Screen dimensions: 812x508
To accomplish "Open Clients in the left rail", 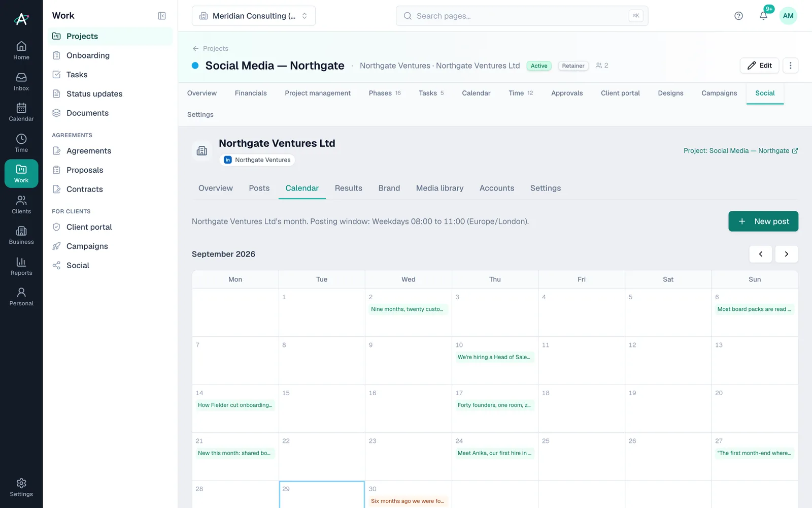I will (21, 205).
